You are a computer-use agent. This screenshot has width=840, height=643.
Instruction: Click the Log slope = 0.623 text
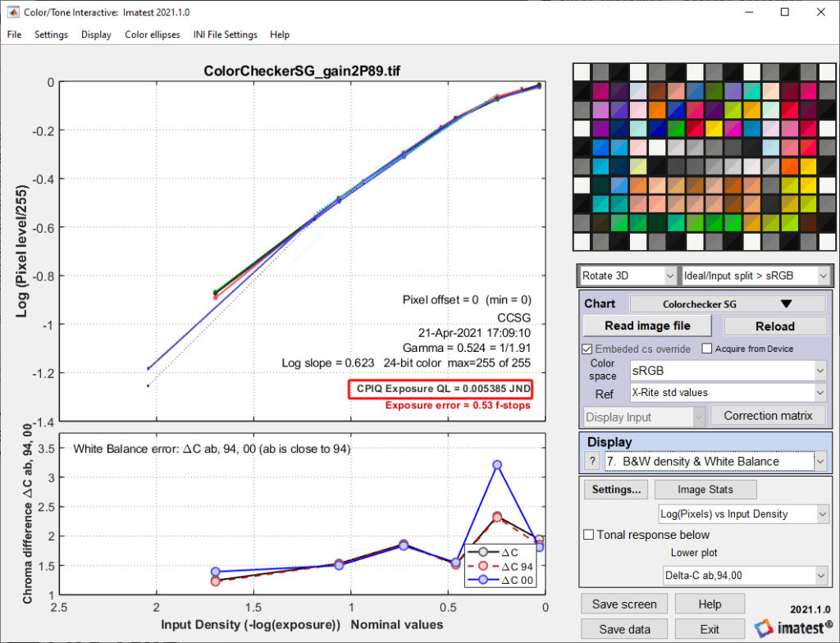pyautogui.click(x=328, y=363)
